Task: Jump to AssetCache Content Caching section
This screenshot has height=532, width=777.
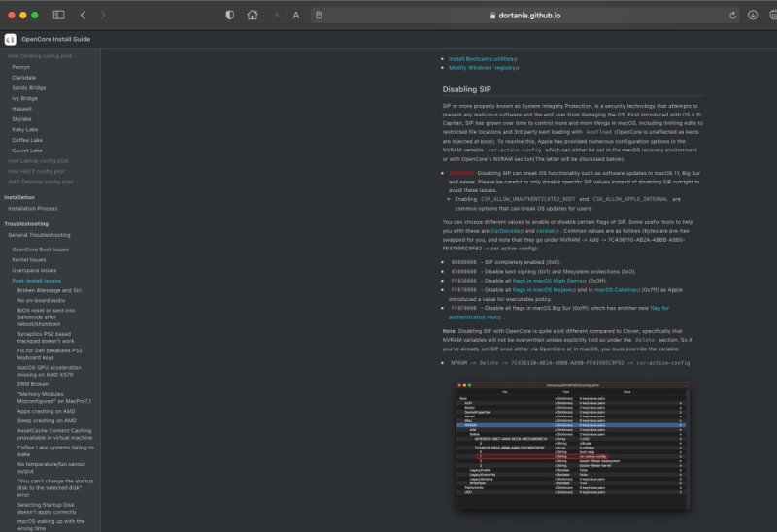Action: (54, 434)
